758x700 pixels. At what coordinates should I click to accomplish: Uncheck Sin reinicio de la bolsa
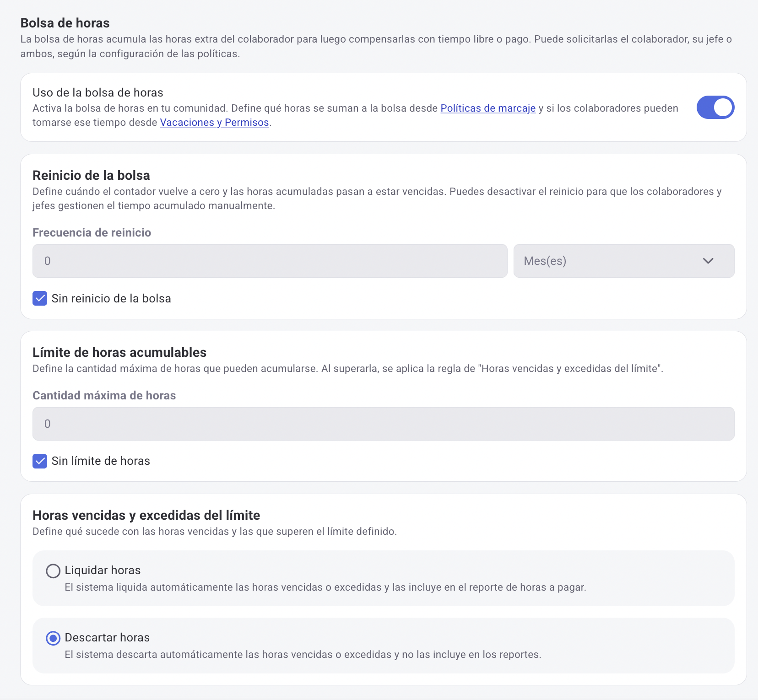[40, 299]
